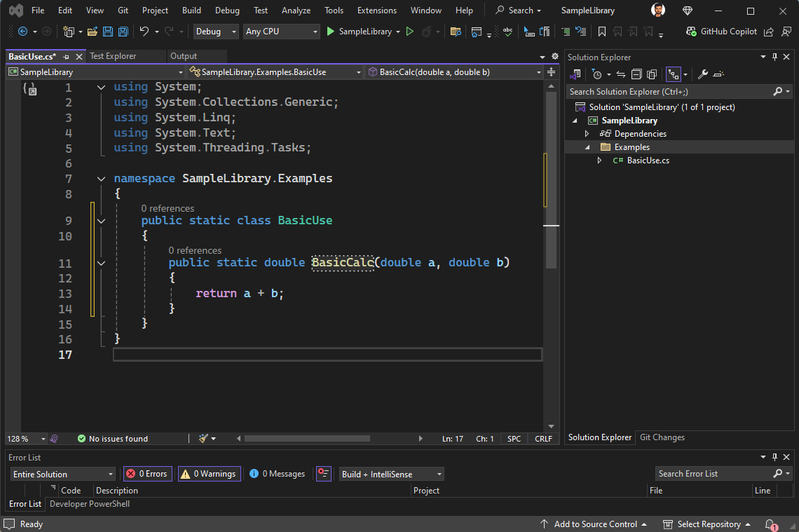Viewport: 799px width, 532px height.
Task: Toggle the 0 Warnings filter
Action: point(210,474)
